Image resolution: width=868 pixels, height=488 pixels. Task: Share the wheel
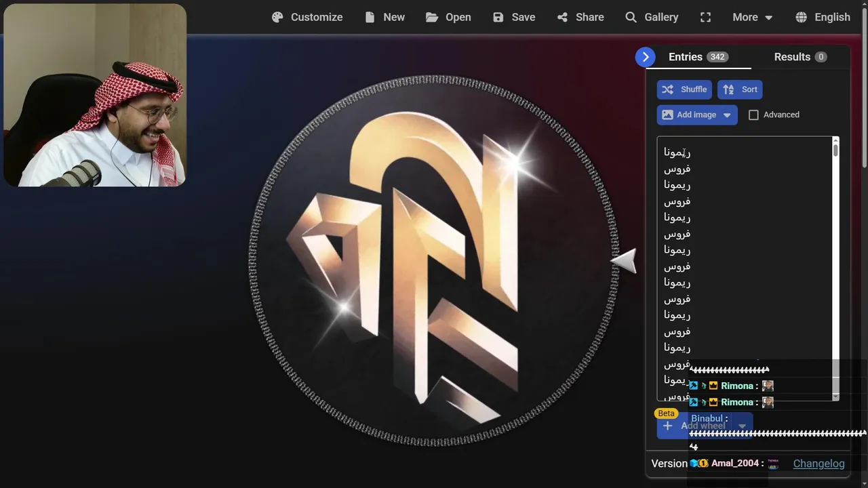580,17
